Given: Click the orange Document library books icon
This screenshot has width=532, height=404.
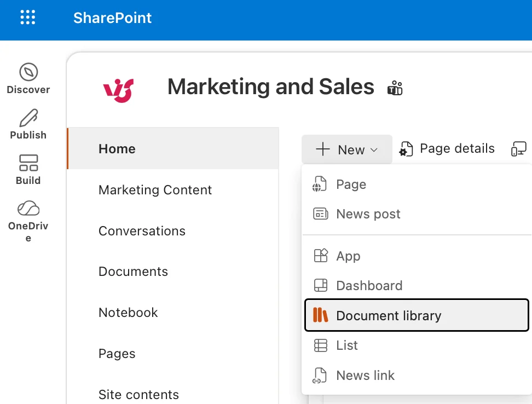Looking at the screenshot, I should (320, 315).
